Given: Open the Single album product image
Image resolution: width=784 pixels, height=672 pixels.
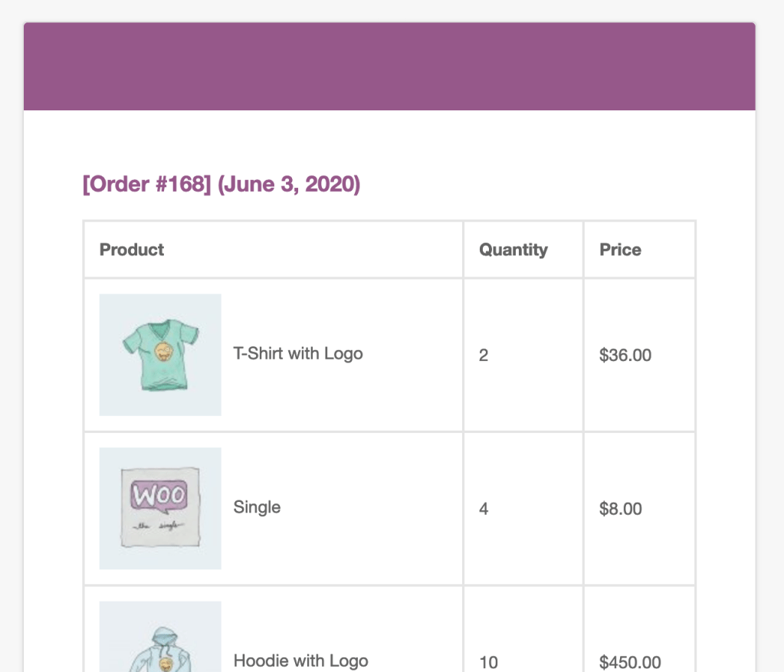Looking at the screenshot, I should point(160,508).
